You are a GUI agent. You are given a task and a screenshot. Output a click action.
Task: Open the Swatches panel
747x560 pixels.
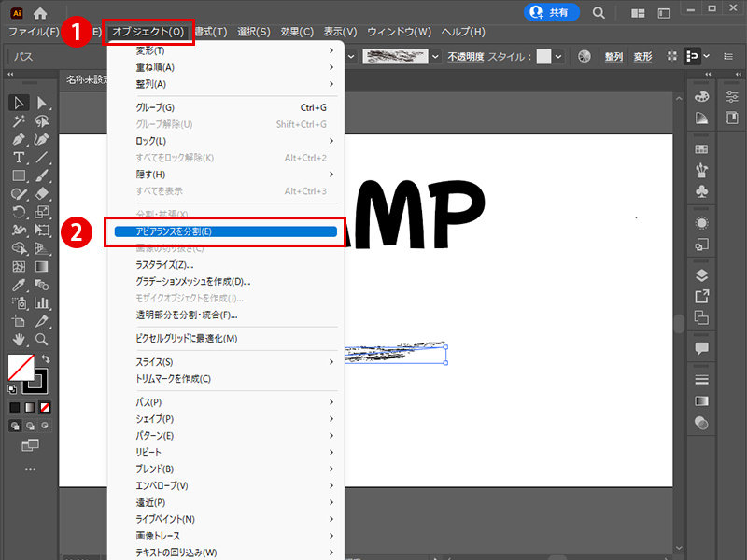pyautogui.click(x=702, y=149)
